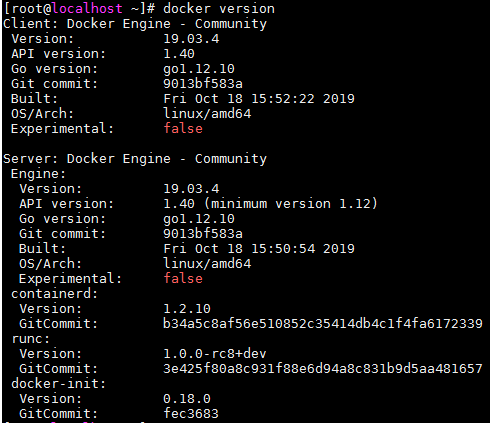Click the red 'false' under Server Experimental
The width and height of the screenshot is (490, 423).
pos(183,279)
